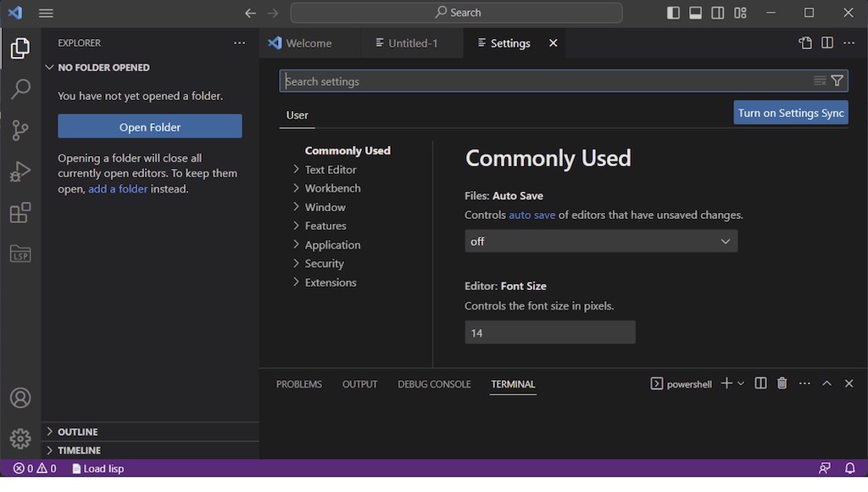Clear the settings search input
The width and height of the screenshot is (868, 492).
pos(820,81)
